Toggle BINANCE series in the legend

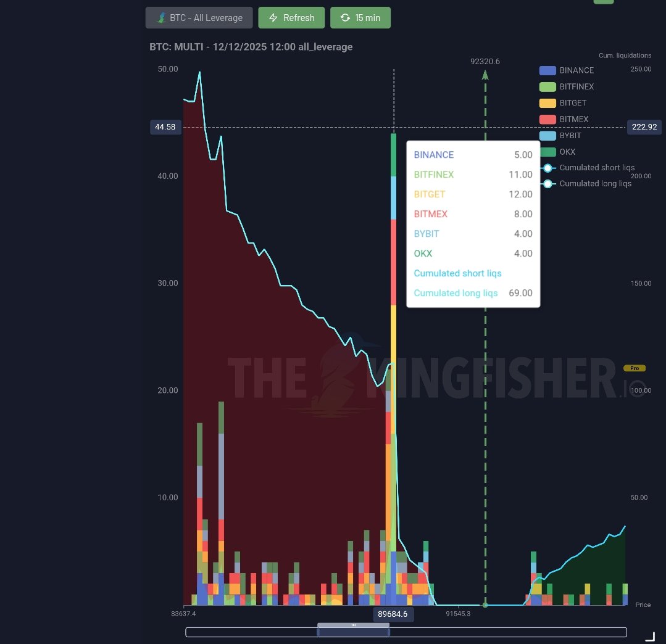[567, 70]
